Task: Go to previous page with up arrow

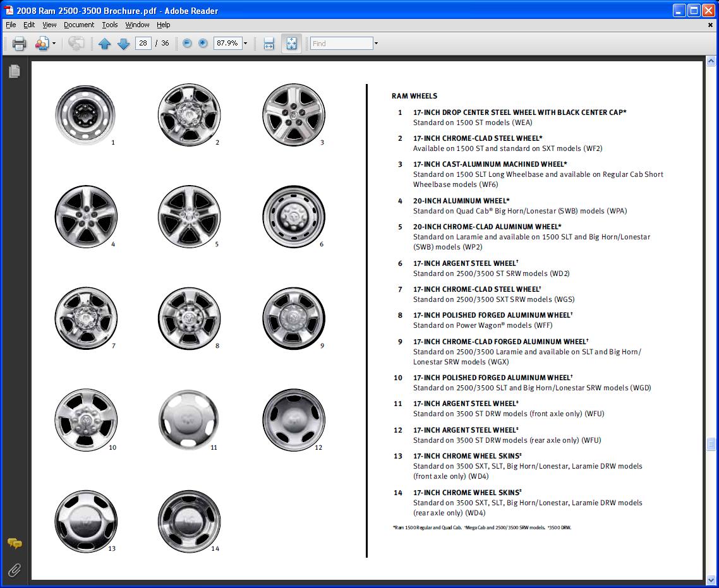Action: coord(105,44)
